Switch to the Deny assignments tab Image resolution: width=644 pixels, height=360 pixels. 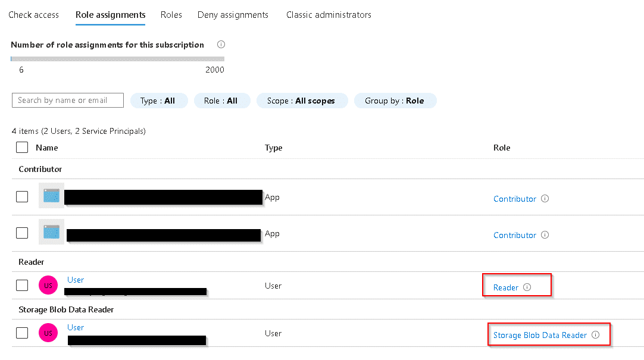[x=233, y=14]
